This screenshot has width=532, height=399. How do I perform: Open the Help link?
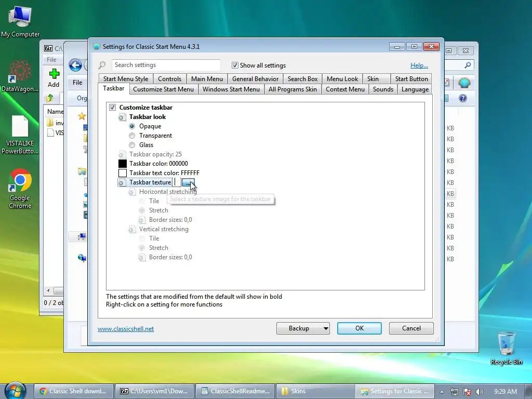pos(419,65)
